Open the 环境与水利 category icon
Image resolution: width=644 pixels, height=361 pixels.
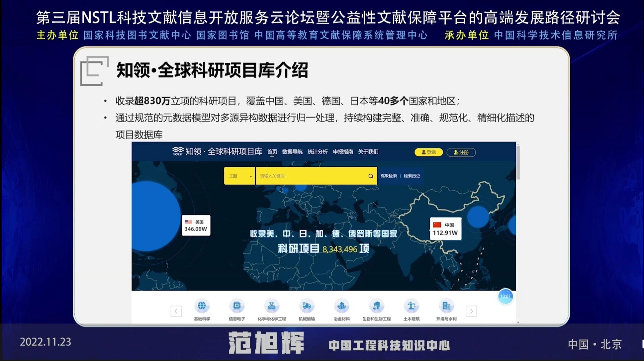[x=446, y=306]
